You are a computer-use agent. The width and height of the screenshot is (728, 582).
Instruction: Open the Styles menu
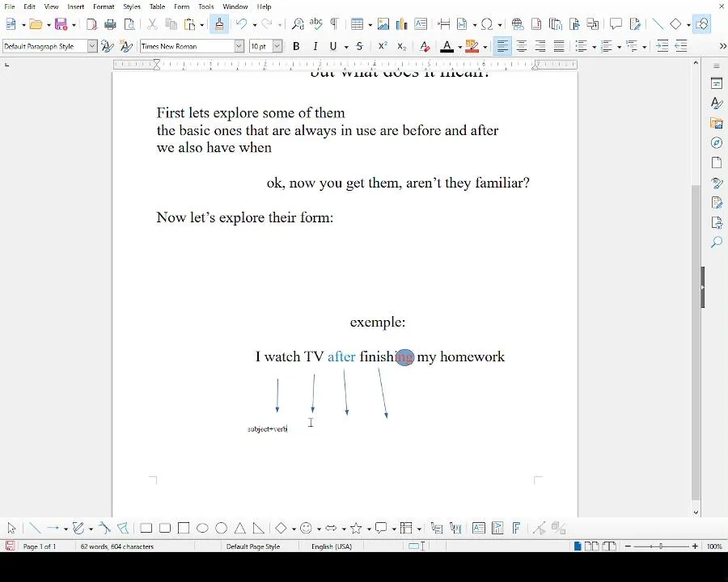point(132,7)
